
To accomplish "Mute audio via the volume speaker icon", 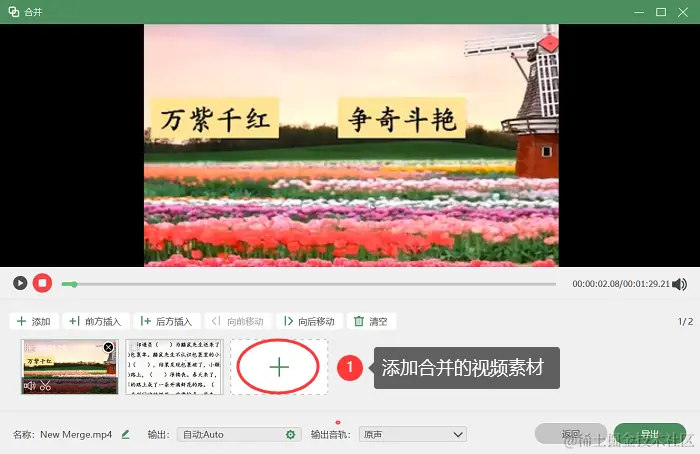I will pos(679,284).
